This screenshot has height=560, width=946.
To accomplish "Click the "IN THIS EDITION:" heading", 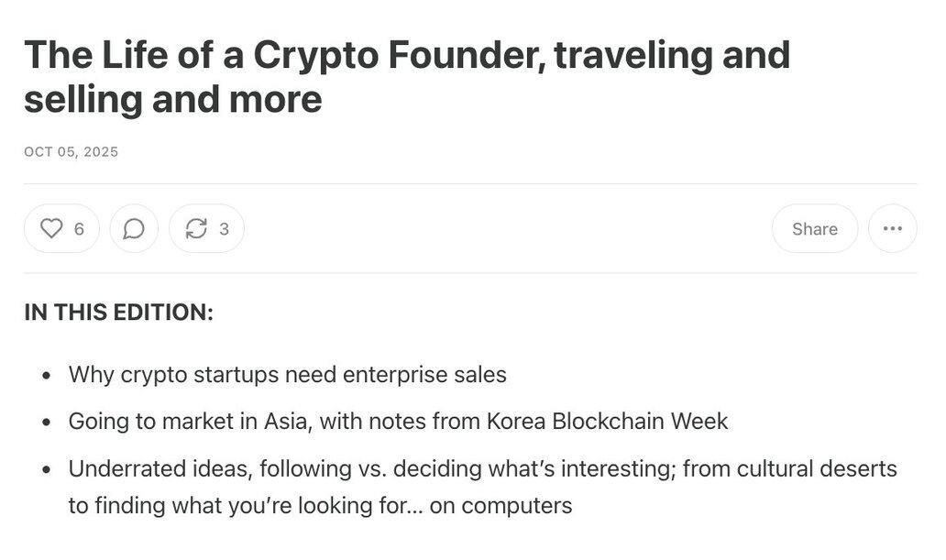I will pyautogui.click(x=118, y=313).
